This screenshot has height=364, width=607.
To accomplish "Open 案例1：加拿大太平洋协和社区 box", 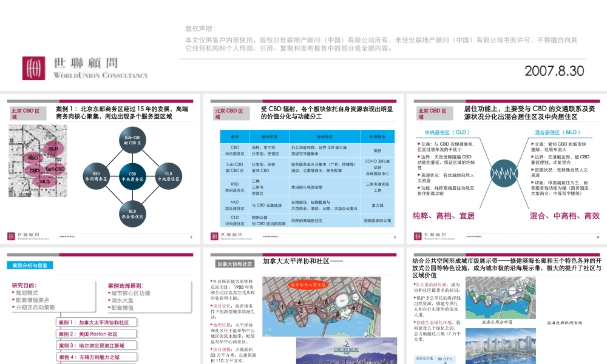I will (97, 322).
